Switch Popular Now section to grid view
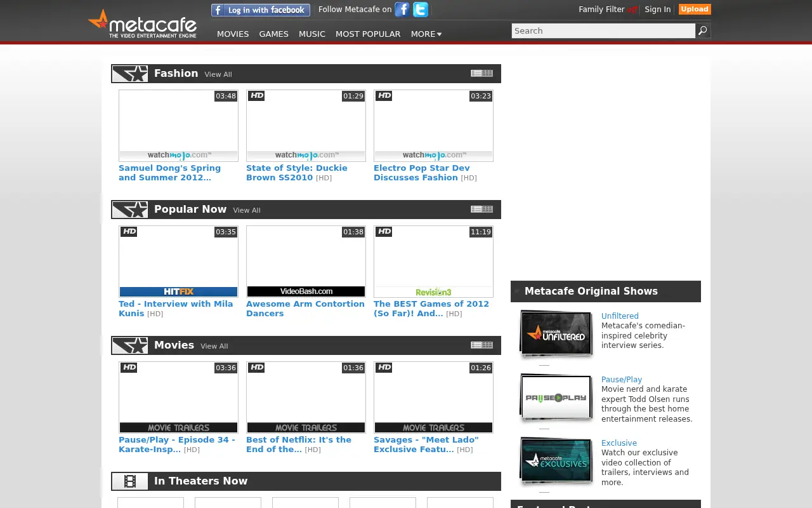The height and width of the screenshot is (508, 812). coord(487,209)
